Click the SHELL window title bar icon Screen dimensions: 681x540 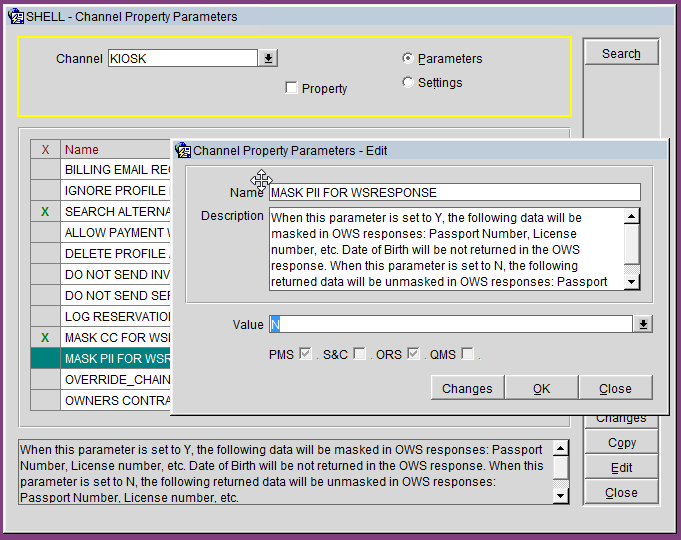click(14, 16)
